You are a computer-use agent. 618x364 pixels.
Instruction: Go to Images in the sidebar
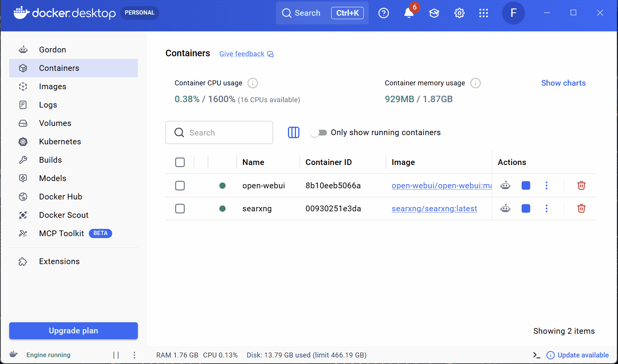coord(74,87)
